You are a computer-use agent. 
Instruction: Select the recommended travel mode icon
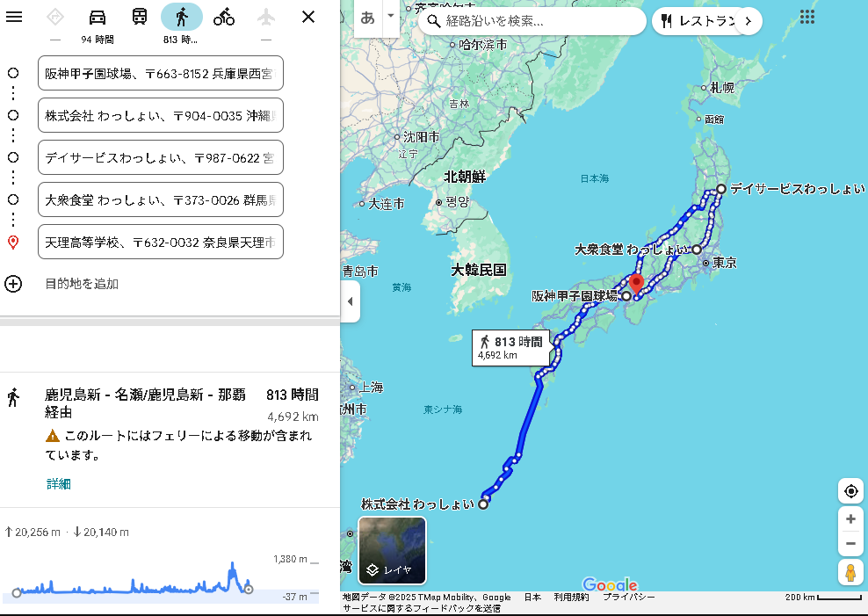[55, 18]
